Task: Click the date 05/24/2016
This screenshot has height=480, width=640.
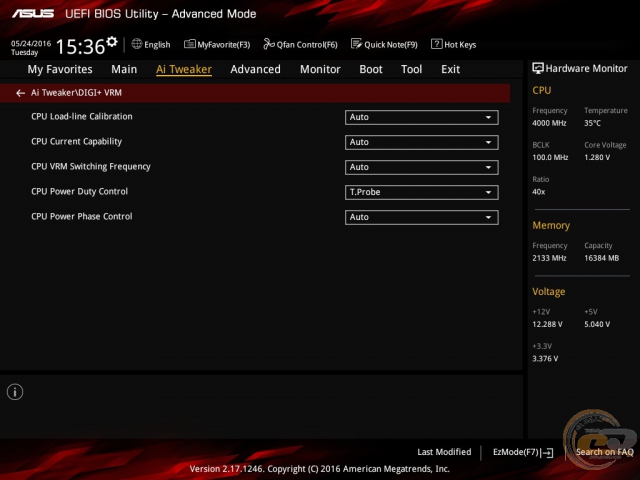Action: (x=31, y=44)
